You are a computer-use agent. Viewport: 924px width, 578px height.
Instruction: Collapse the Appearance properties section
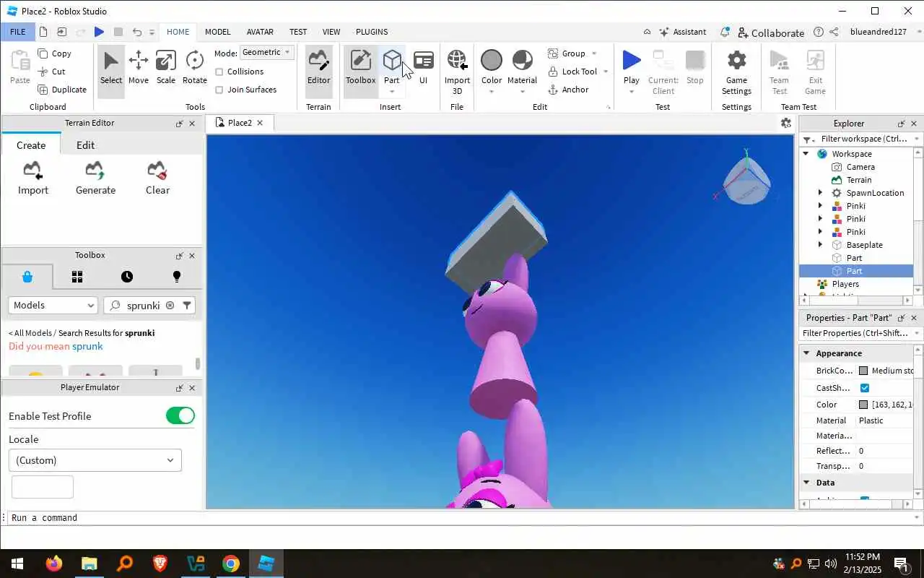[806, 353]
